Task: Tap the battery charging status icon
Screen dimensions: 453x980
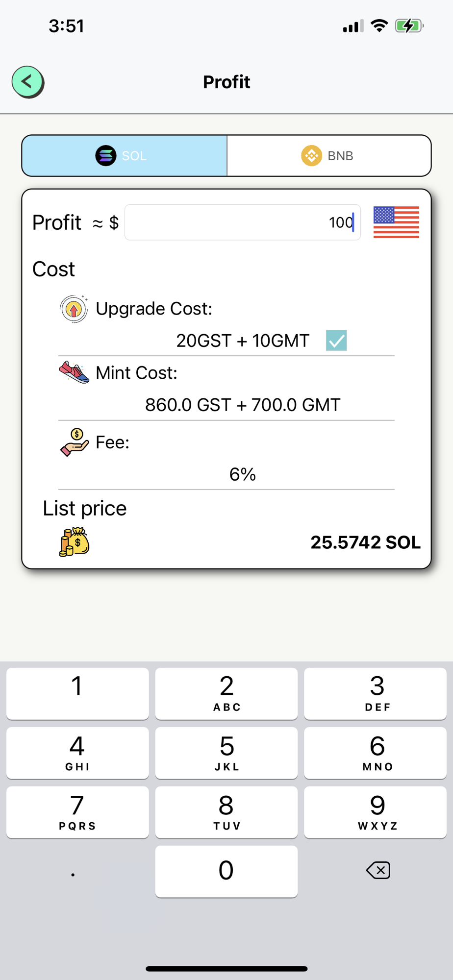Action: [409, 26]
